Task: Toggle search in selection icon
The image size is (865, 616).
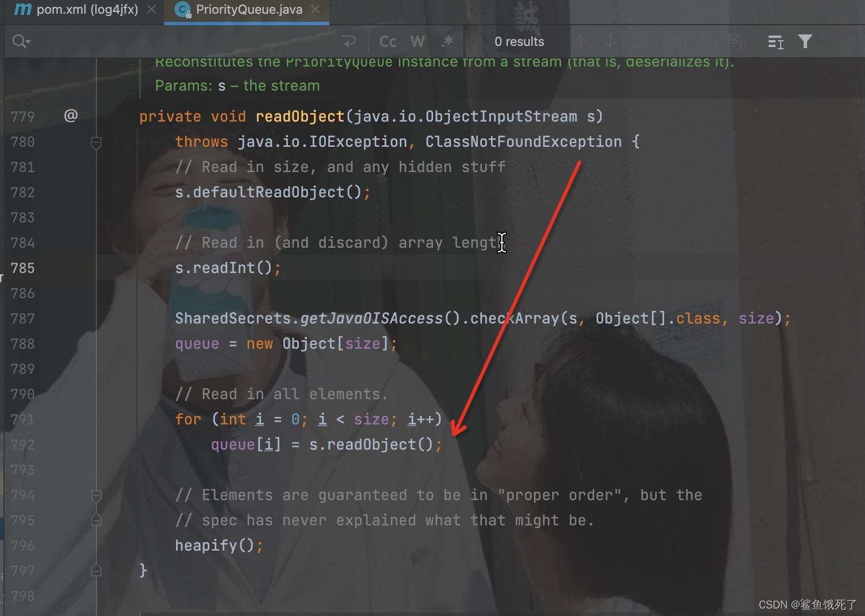Action: click(x=776, y=42)
